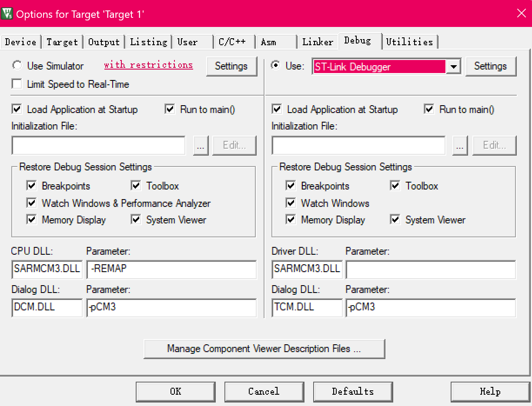Toggle Limit Speed to Real-Time checkbox
The image size is (532, 406).
(x=17, y=84)
